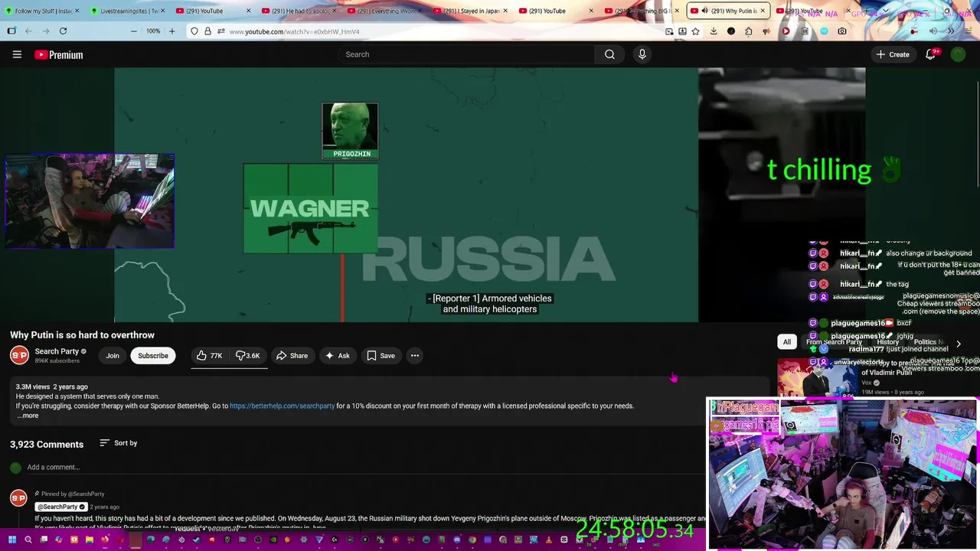The height and width of the screenshot is (551, 980).
Task: Show more topic chips with right chevron
Action: 959,344
